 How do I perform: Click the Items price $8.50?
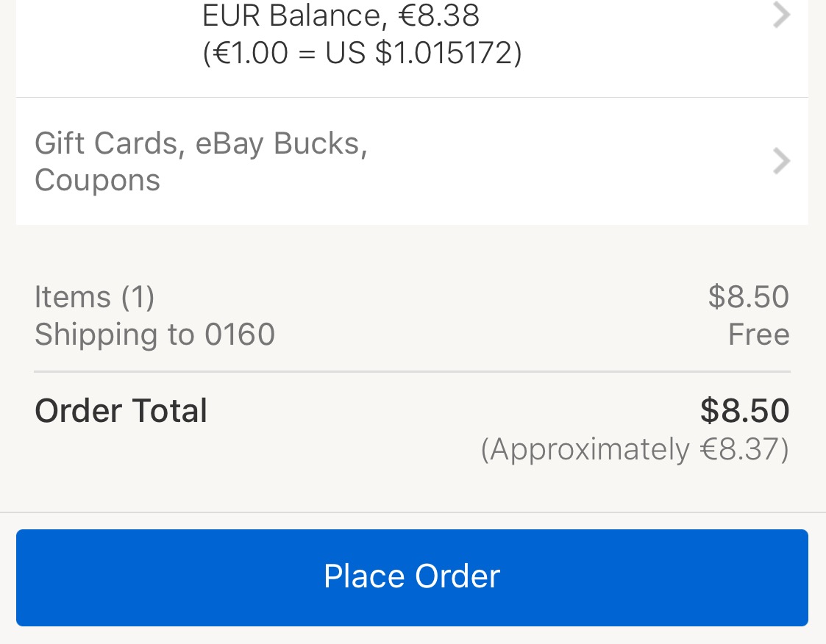coord(748,297)
